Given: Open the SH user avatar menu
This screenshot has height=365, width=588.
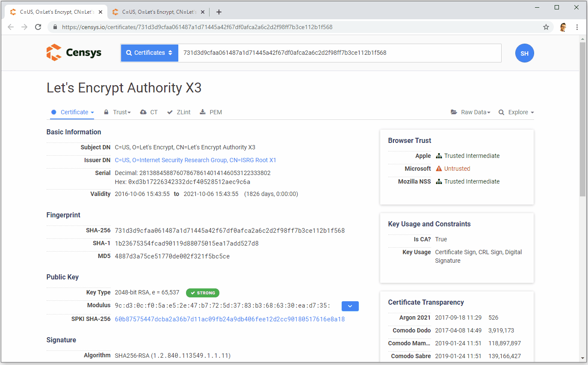Looking at the screenshot, I should point(524,53).
